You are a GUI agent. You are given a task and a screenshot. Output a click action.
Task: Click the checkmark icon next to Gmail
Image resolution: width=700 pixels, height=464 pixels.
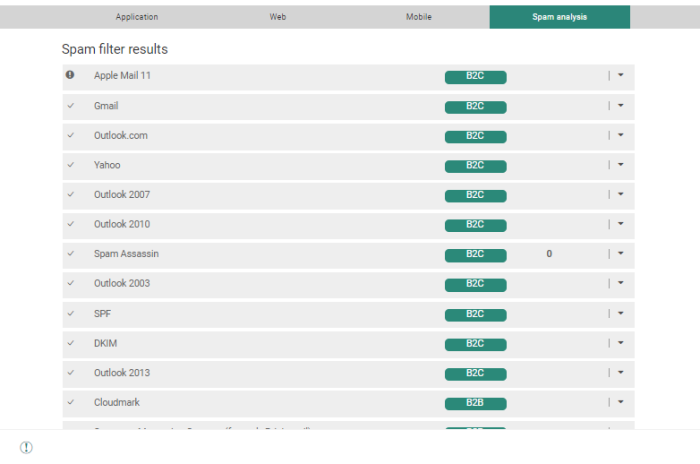(x=70, y=105)
